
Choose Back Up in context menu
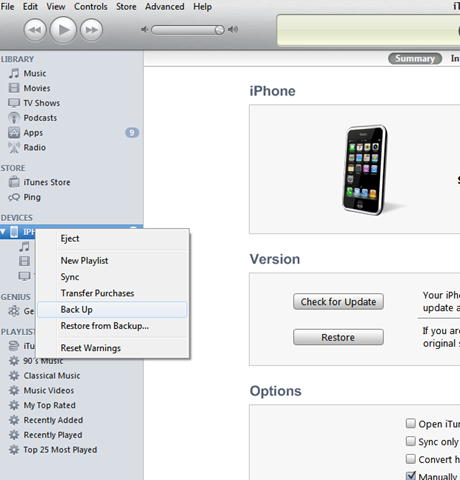112,310
